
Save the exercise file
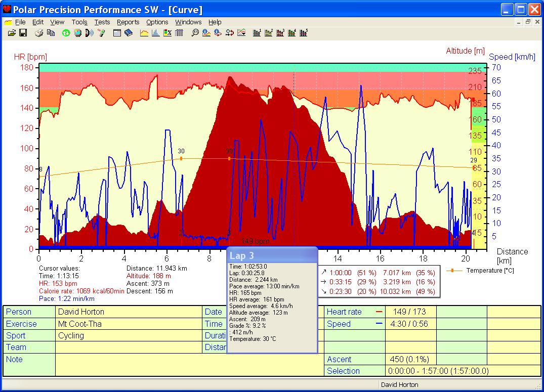pyautogui.click(x=23, y=33)
